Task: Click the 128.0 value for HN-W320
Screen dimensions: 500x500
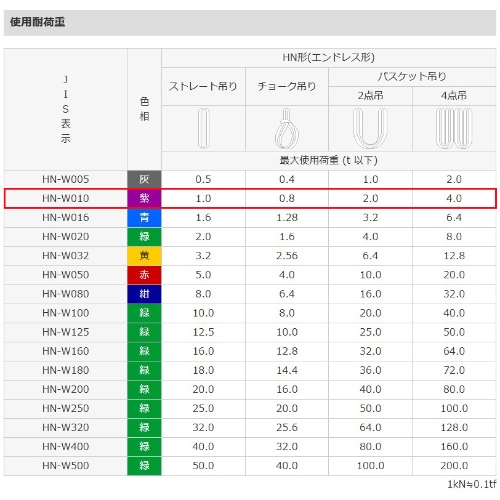Action: (454, 427)
